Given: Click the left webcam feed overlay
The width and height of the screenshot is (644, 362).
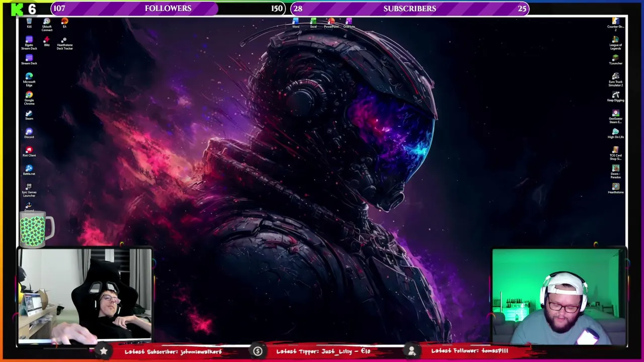Looking at the screenshot, I should [x=85, y=296].
